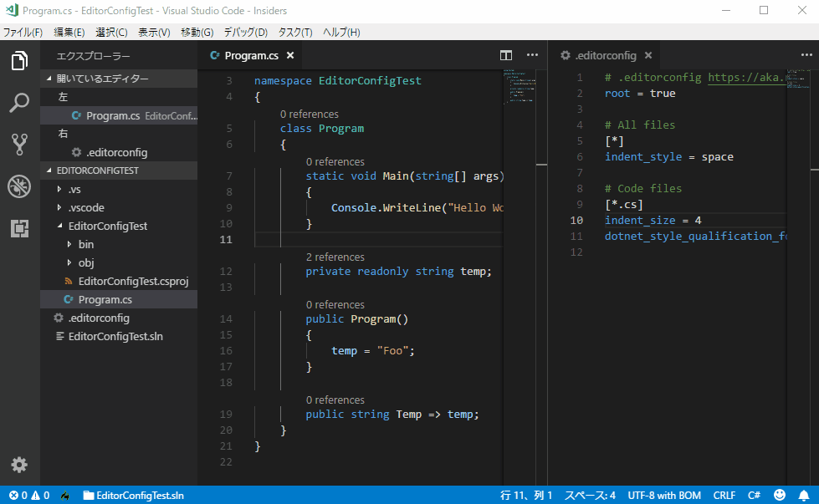Click the feedback smiley in status bar
Viewport: 819px width, 504px height.
tap(780, 495)
